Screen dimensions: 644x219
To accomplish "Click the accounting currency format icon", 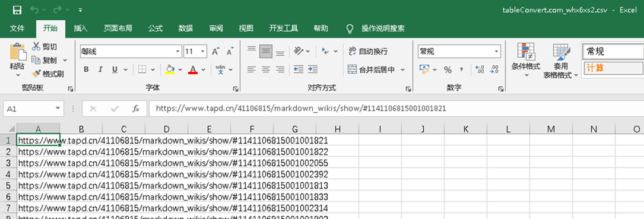I will [424, 69].
